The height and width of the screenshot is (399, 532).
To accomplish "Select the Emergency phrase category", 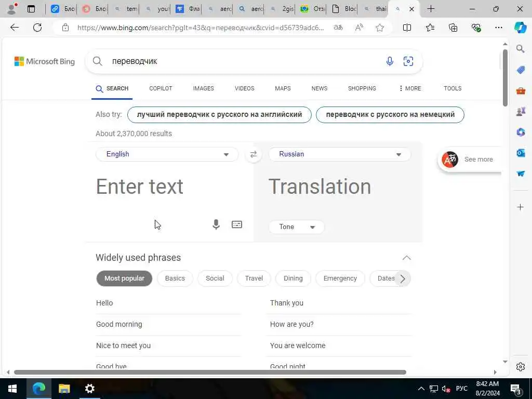I will (x=340, y=278).
